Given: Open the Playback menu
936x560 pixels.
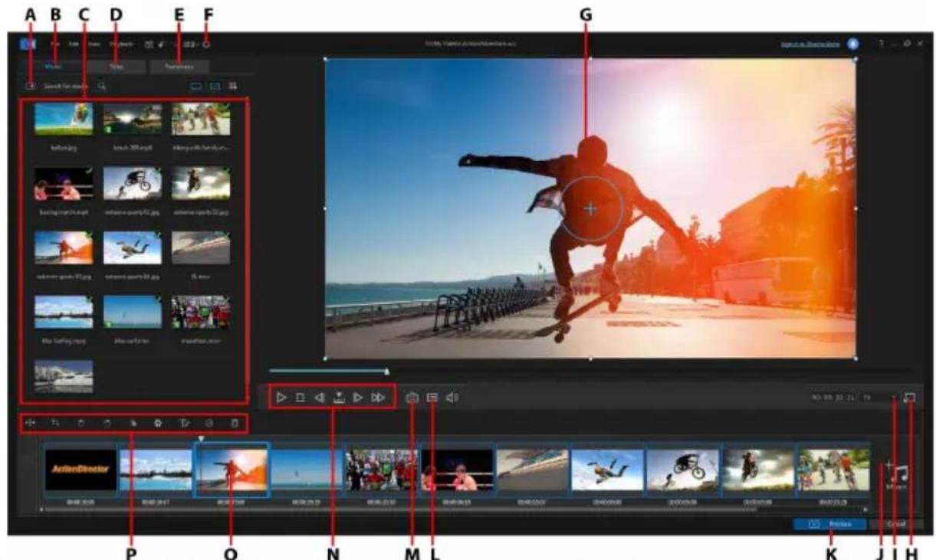Looking at the screenshot, I should (122, 44).
